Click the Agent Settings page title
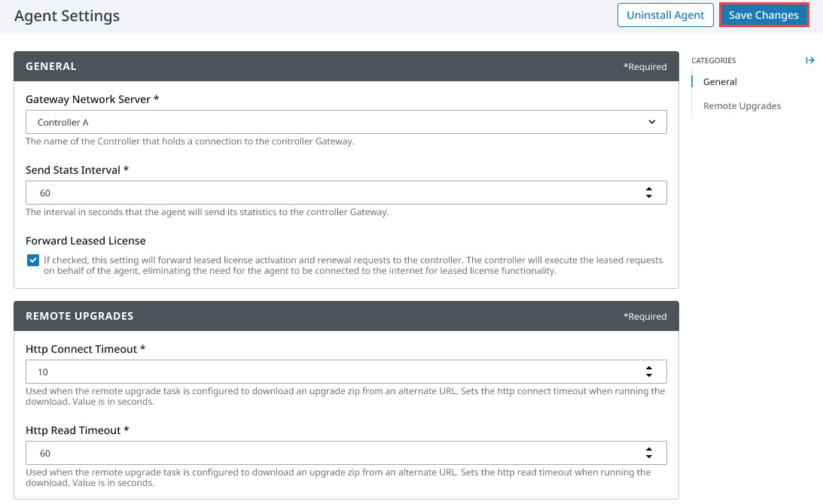Viewport: 823px width, 504px height. pyautogui.click(x=67, y=16)
